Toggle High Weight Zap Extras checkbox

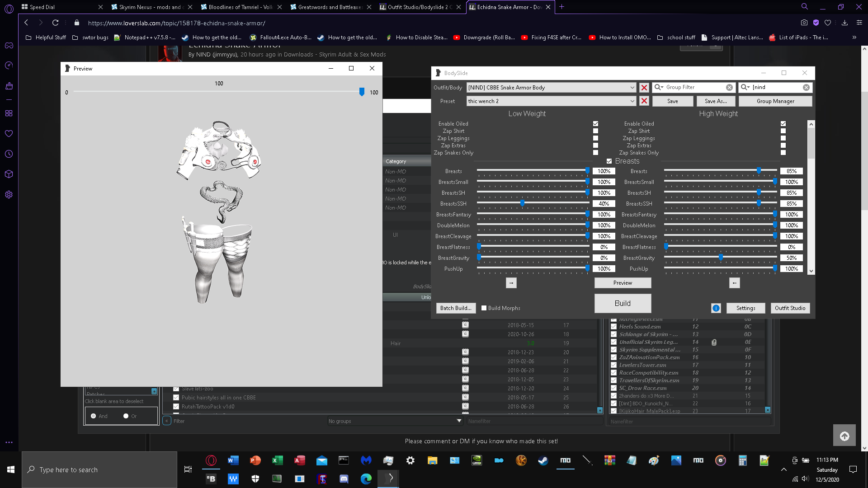(x=783, y=145)
